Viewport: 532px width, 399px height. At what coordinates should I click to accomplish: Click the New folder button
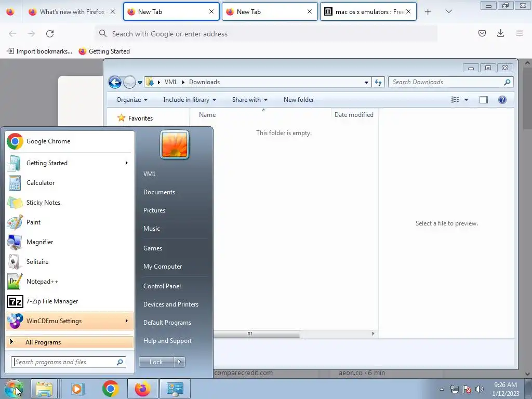tap(299, 100)
